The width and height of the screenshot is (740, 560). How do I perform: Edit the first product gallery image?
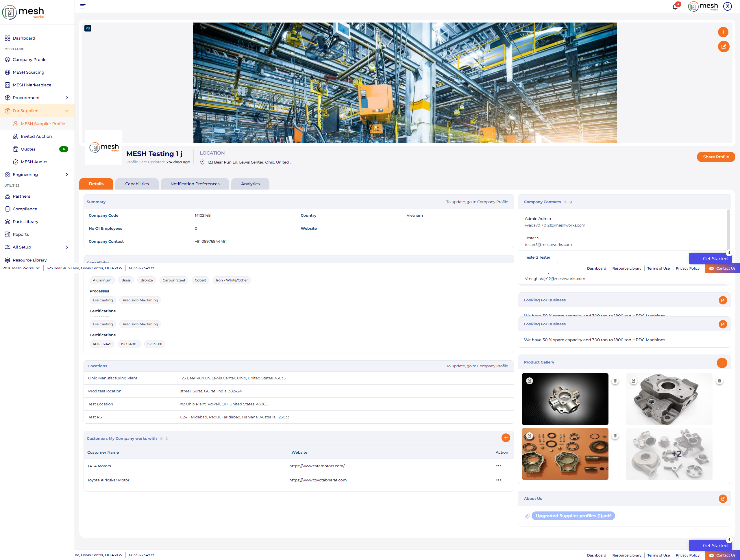click(x=529, y=381)
